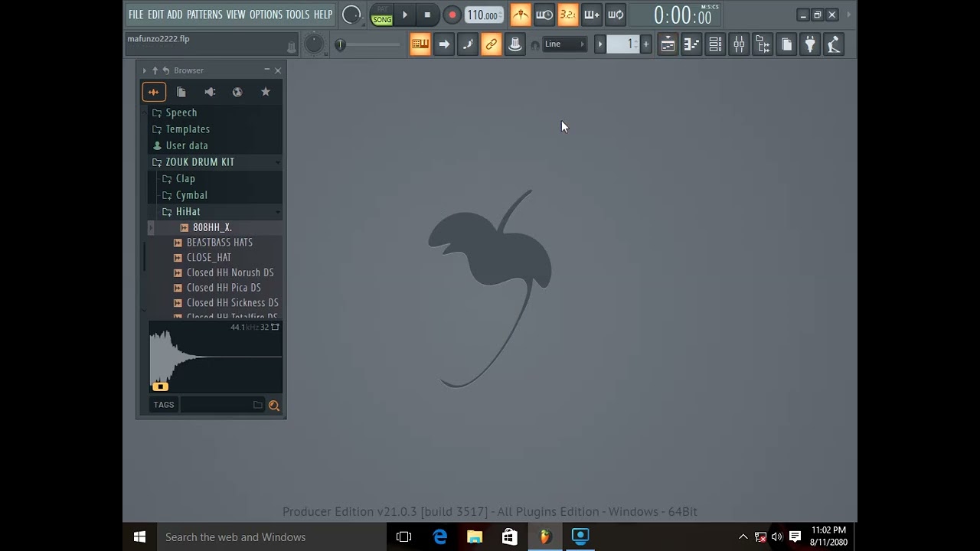Toggle step editing mode

tap(468, 44)
